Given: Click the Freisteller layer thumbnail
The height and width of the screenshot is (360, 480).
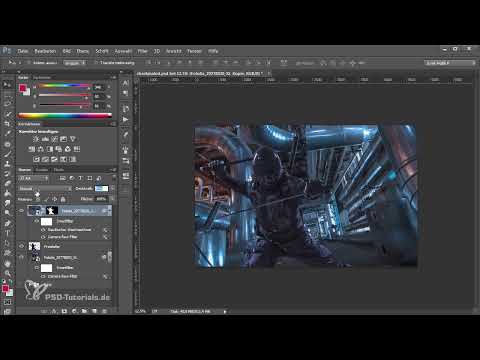Looking at the screenshot, I should [x=34, y=246].
